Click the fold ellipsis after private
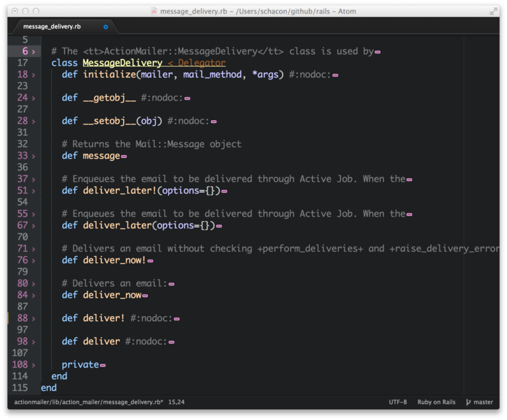507x420 pixels. click(x=103, y=366)
